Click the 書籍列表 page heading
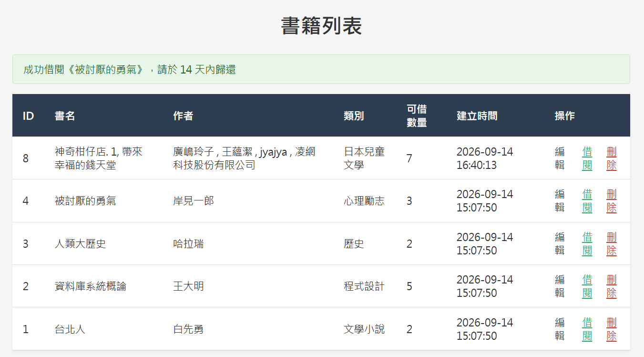The height and width of the screenshot is (357, 644). point(322,26)
